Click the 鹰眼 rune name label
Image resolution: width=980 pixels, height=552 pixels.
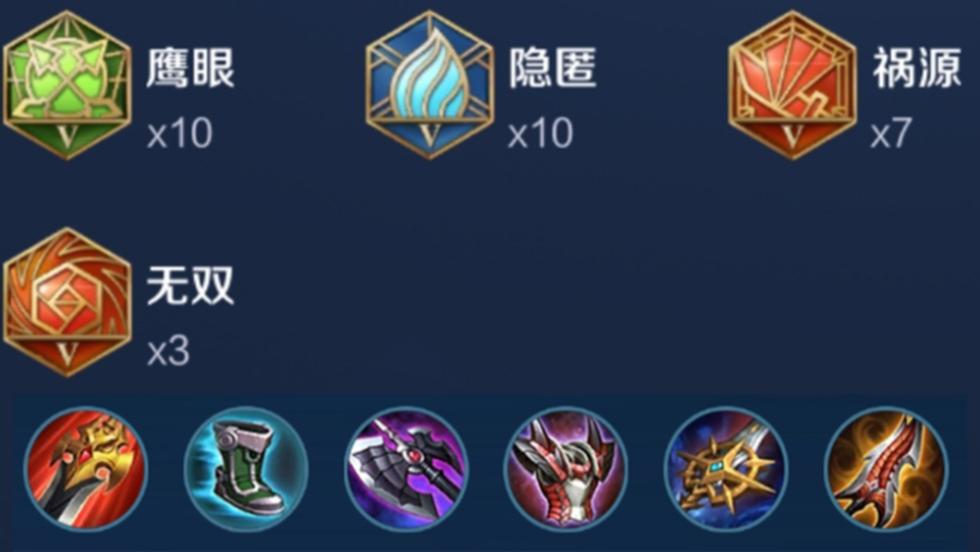(x=191, y=68)
